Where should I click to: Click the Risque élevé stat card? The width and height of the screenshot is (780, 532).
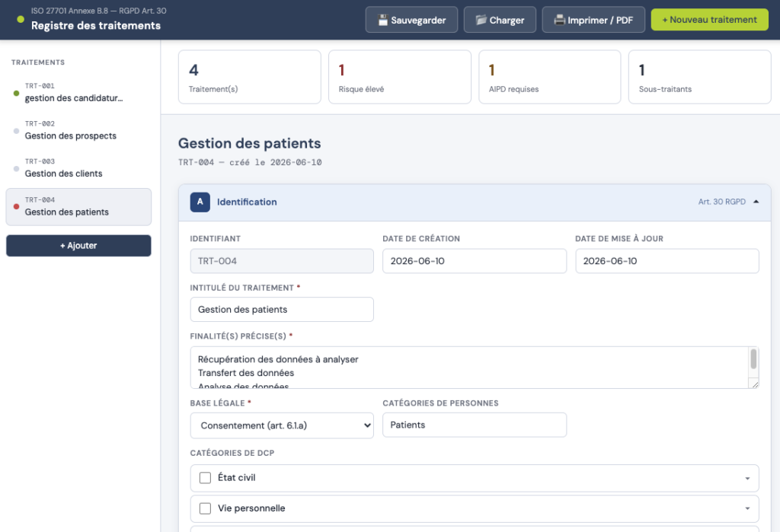(399, 77)
